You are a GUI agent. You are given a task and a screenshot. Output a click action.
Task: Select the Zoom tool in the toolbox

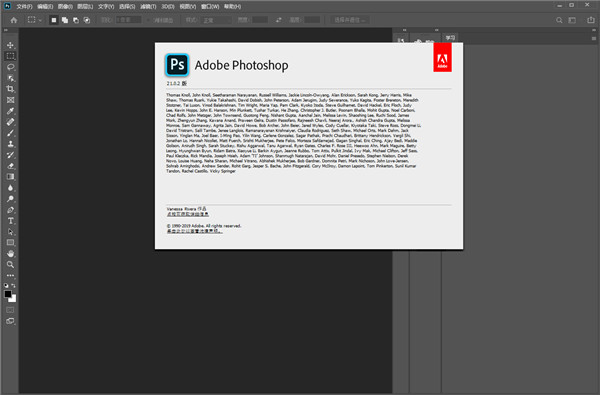point(10,264)
